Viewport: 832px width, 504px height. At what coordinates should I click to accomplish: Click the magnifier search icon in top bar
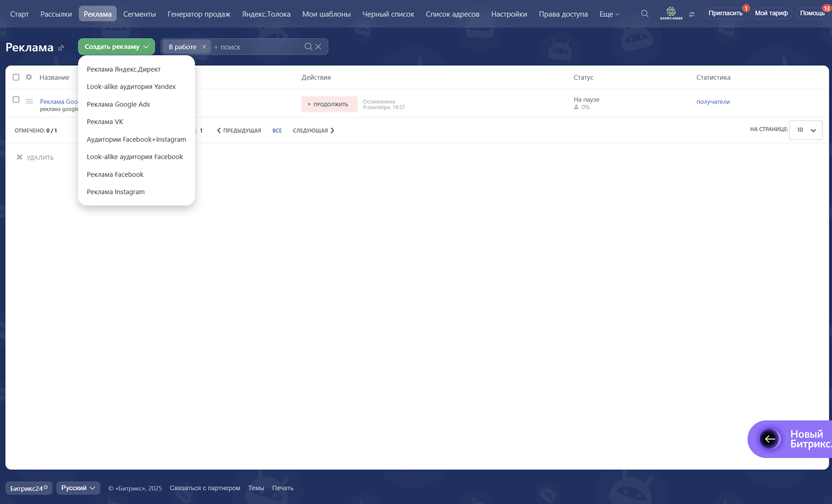645,13
